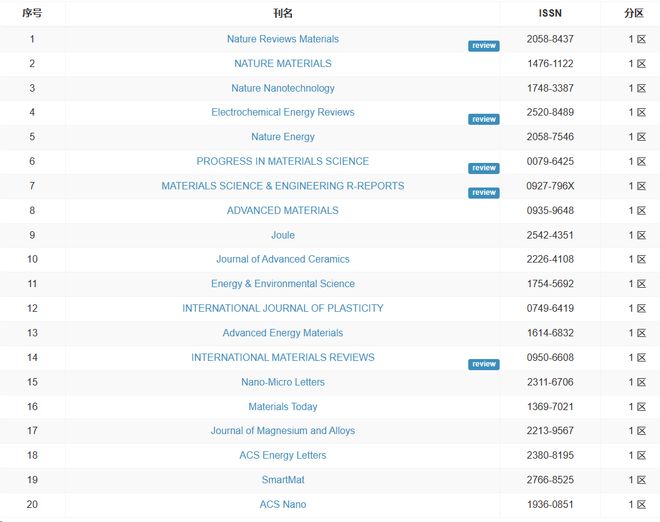Click the 刊名 column header
Viewport: 660px width, 522px height.
282,13
